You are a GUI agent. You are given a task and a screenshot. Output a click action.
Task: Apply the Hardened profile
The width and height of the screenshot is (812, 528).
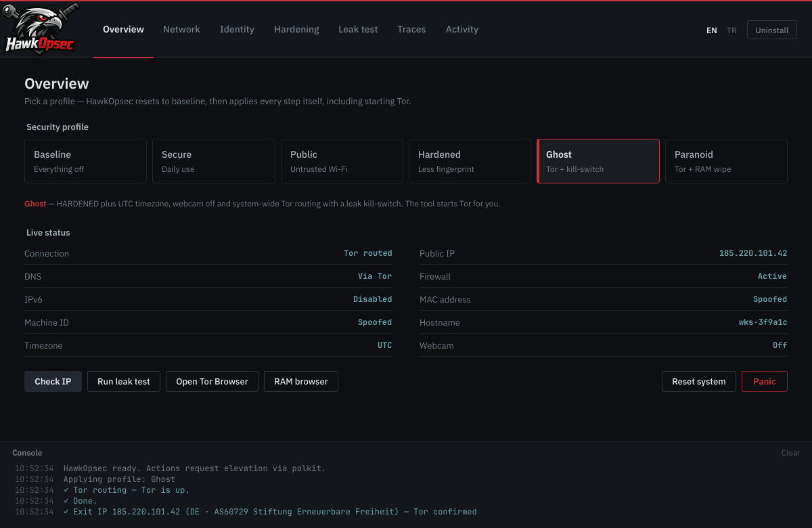coord(470,161)
